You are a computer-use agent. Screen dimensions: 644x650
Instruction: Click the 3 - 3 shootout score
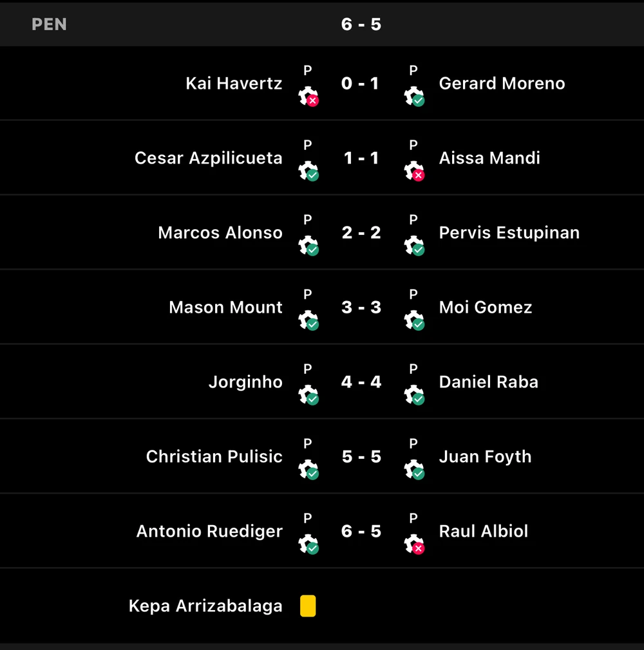click(361, 308)
